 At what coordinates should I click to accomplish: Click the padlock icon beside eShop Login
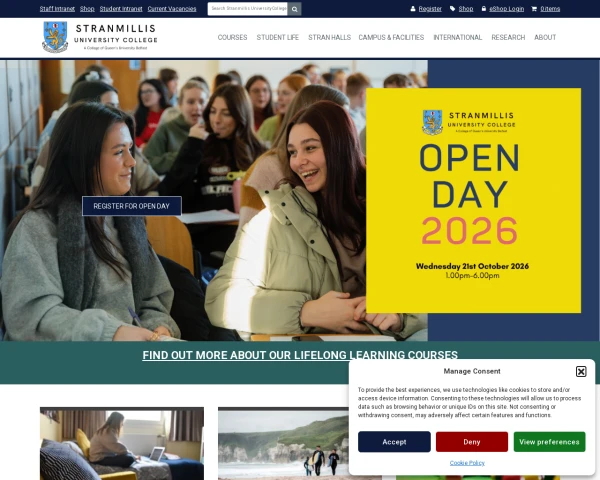click(484, 8)
